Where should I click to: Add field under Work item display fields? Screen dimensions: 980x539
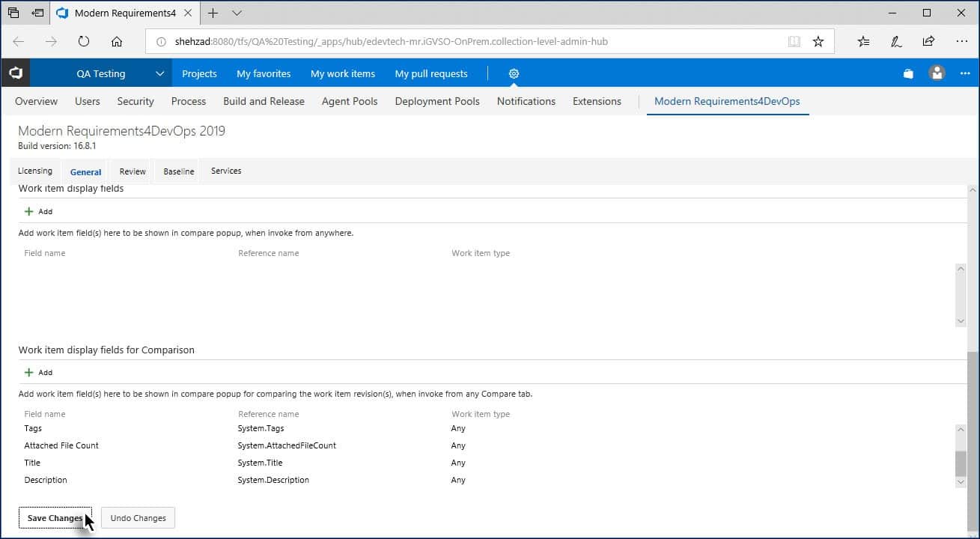(x=38, y=211)
